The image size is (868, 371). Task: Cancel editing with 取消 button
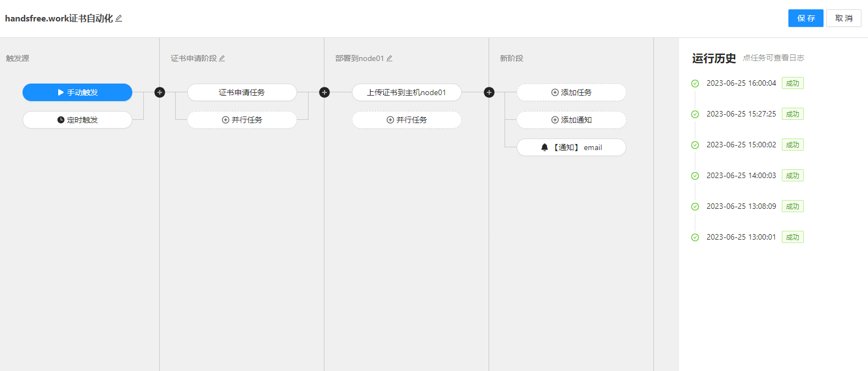coord(844,18)
